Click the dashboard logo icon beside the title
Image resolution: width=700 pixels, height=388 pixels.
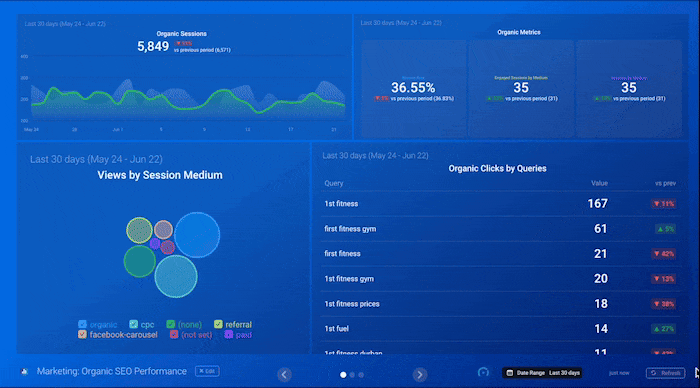pos(25,371)
